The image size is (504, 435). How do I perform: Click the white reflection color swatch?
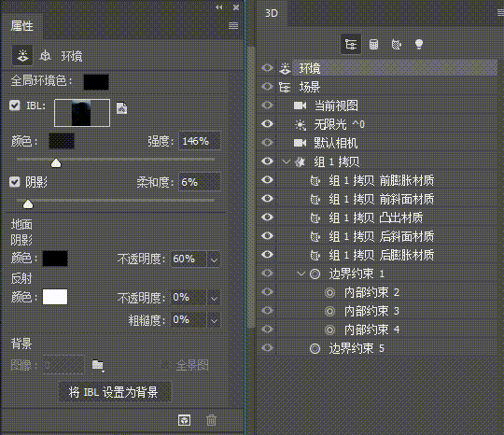tap(55, 297)
